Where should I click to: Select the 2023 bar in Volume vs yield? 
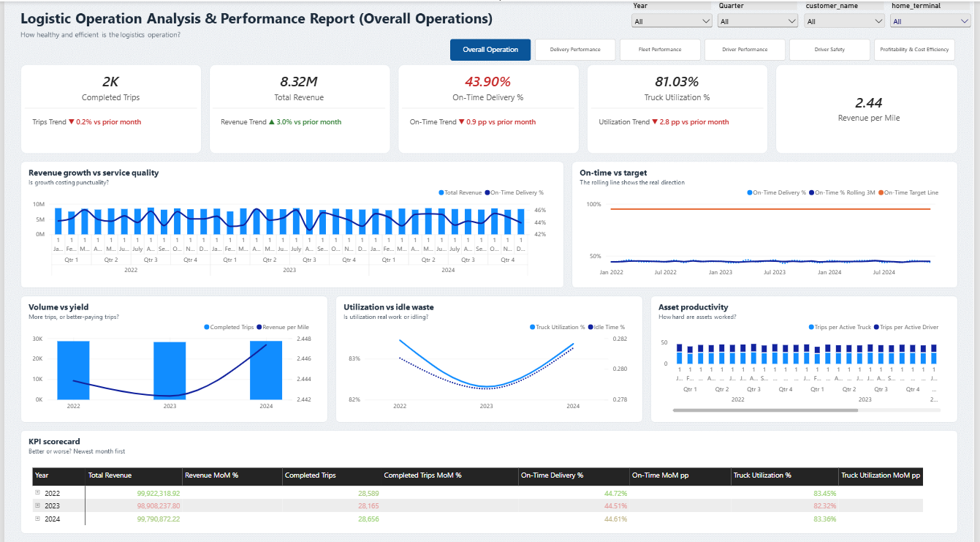click(x=170, y=371)
